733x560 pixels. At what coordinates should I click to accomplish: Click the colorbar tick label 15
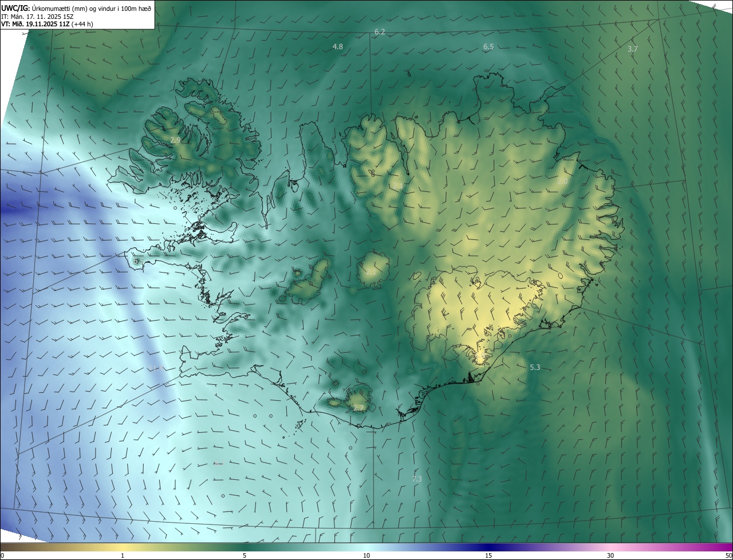[488, 555]
